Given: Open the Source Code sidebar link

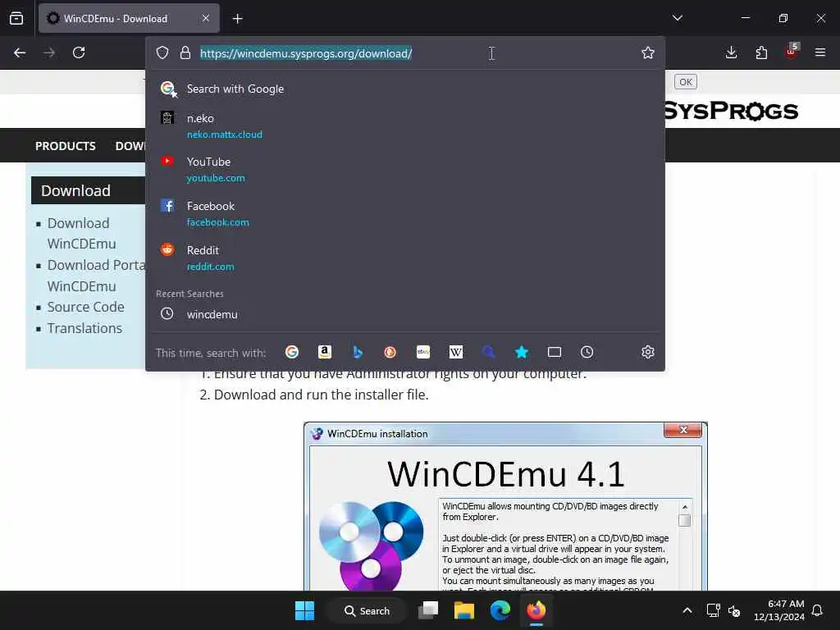Looking at the screenshot, I should click(x=85, y=307).
